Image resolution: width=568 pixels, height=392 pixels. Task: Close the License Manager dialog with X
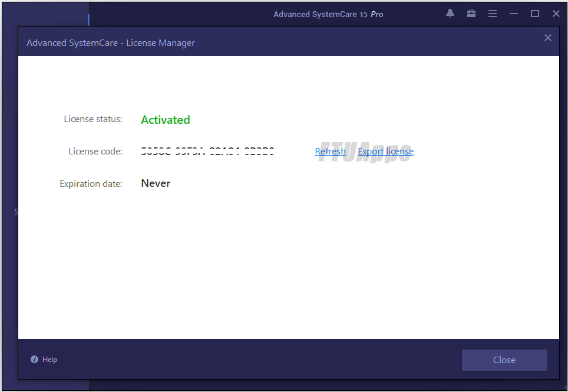548,38
